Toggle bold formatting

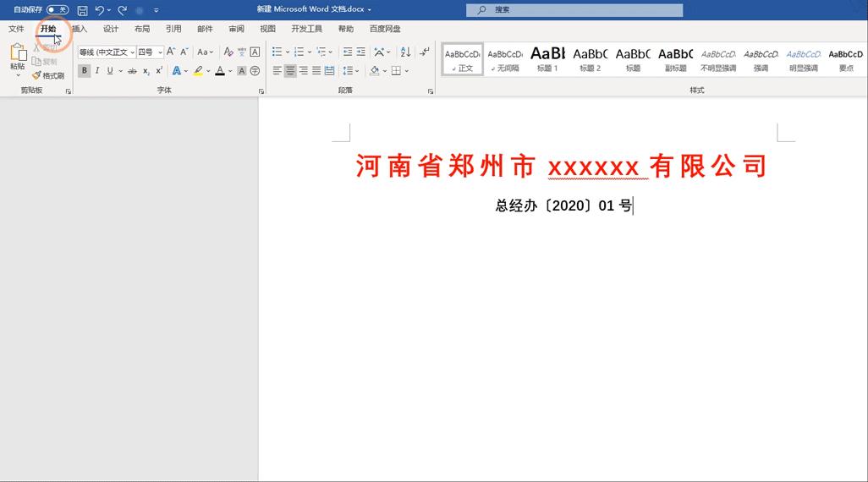pos(84,71)
